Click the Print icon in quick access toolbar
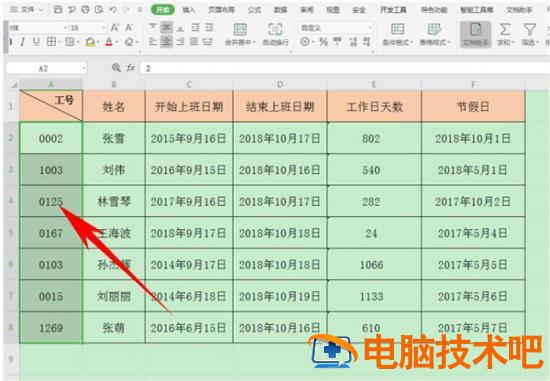The image size is (550, 381). [86, 9]
